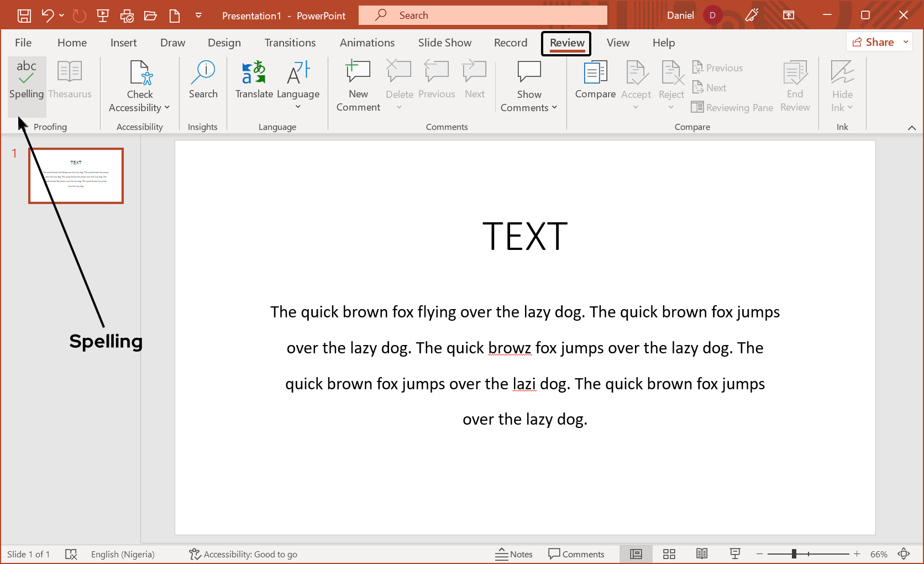Viewport: 924px width, 564px height.
Task: Toggle the Comments pane from status bar
Action: [577, 553]
